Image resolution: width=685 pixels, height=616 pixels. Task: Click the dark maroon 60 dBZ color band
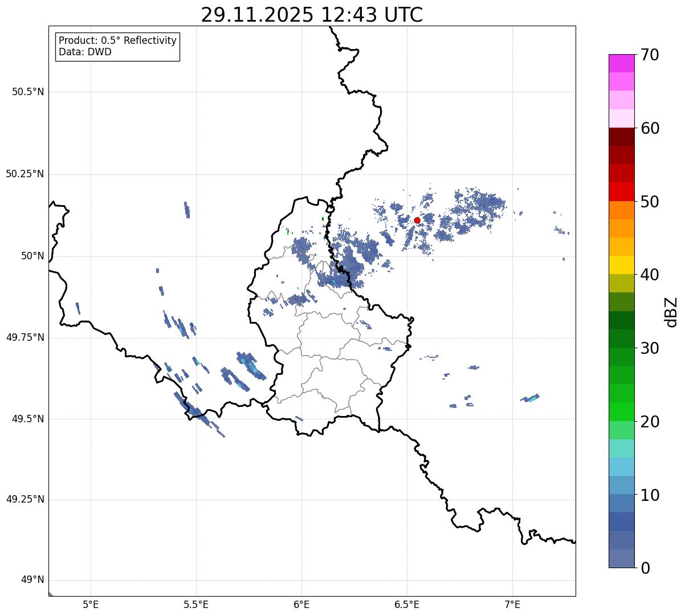tap(622, 137)
